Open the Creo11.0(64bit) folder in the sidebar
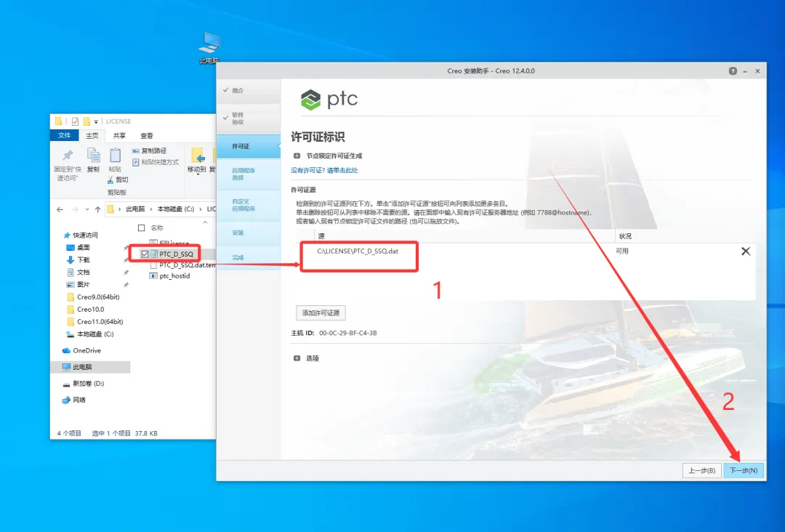785x532 pixels. [x=100, y=321]
